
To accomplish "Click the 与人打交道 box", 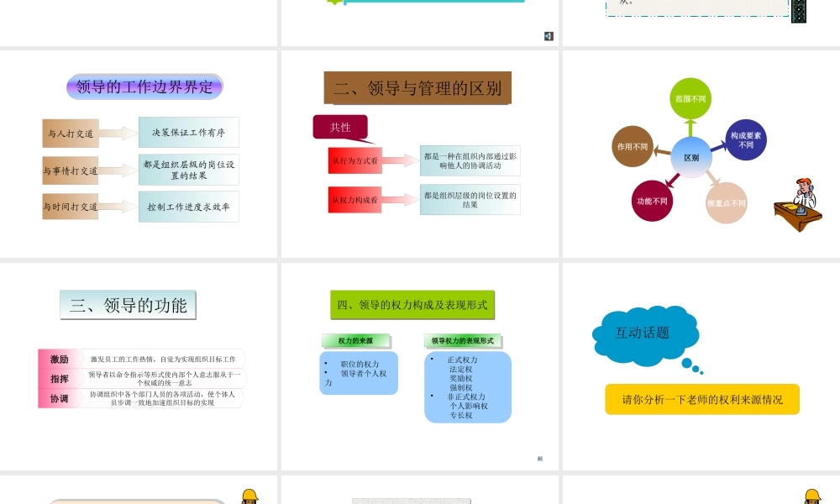I will [x=71, y=134].
